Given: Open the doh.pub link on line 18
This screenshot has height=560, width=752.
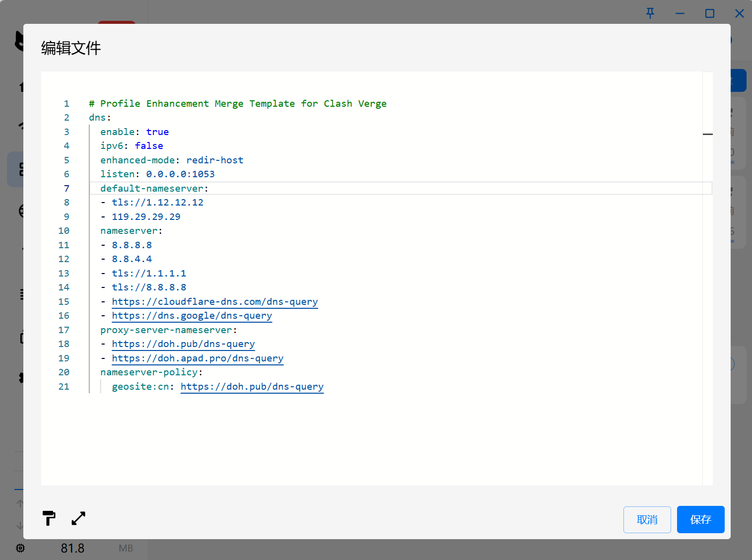Looking at the screenshot, I should tap(183, 344).
